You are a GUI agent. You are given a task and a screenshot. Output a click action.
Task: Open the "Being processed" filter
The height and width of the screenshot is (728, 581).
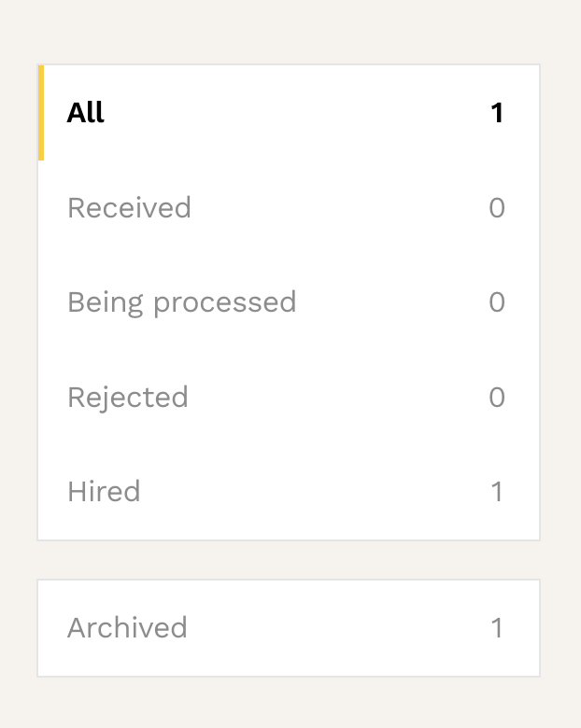[x=181, y=302]
